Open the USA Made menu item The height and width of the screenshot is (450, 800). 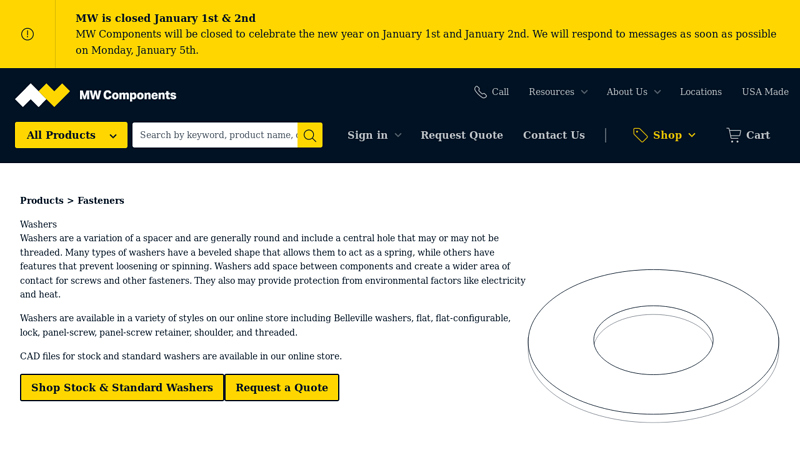765,92
